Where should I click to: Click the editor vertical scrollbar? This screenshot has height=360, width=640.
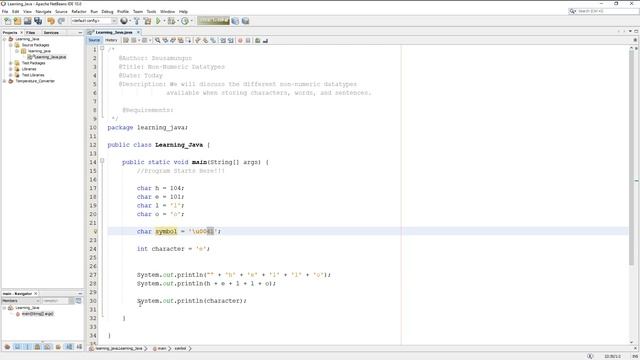[x=631, y=158]
